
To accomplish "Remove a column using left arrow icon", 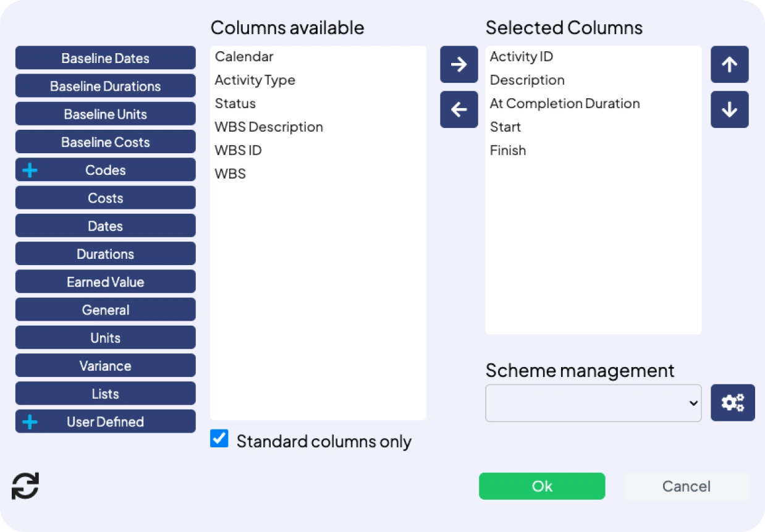I will (459, 109).
